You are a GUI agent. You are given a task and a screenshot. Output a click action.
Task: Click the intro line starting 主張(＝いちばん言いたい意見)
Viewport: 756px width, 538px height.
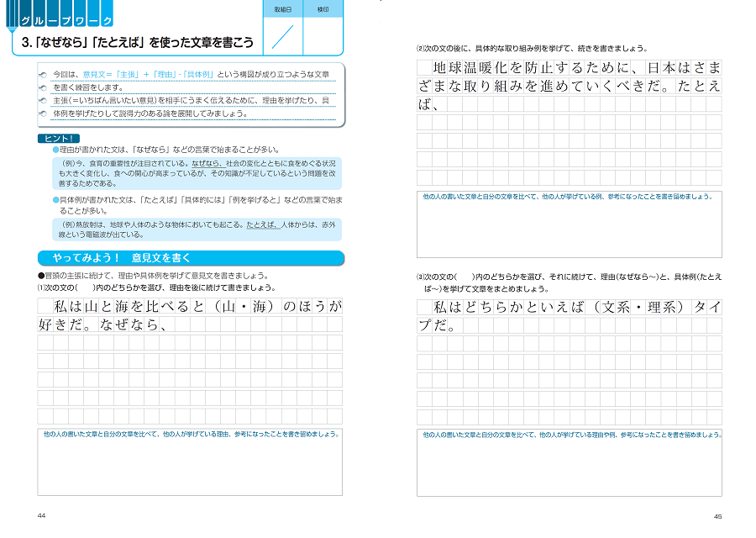(x=191, y=100)
